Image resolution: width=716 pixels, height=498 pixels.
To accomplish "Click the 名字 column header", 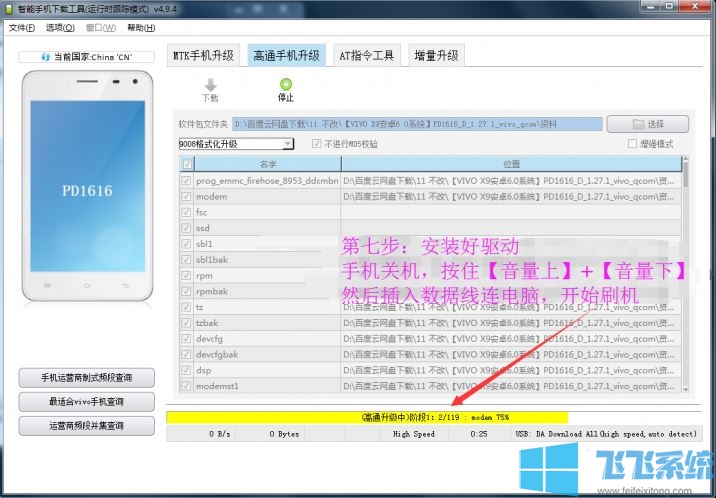I will click(268, 164).
